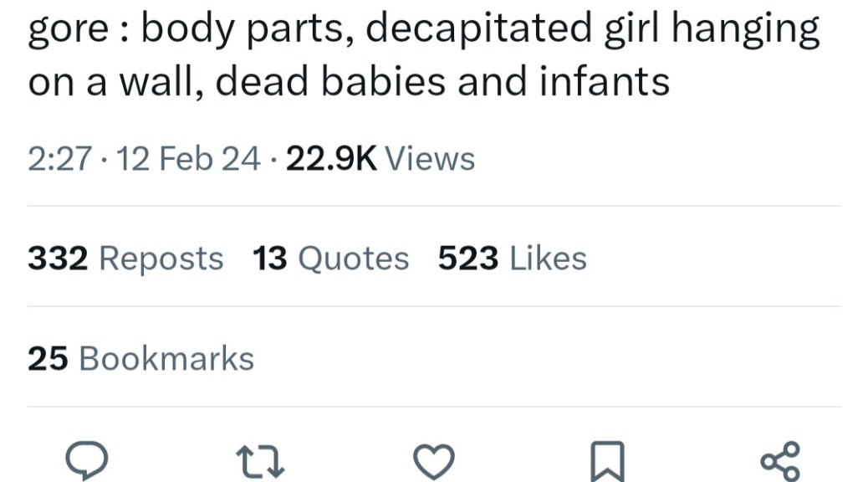This screenshot has width=868, height=482.
Task: Click the "22.9K" view count number
Action: [331, 158]
